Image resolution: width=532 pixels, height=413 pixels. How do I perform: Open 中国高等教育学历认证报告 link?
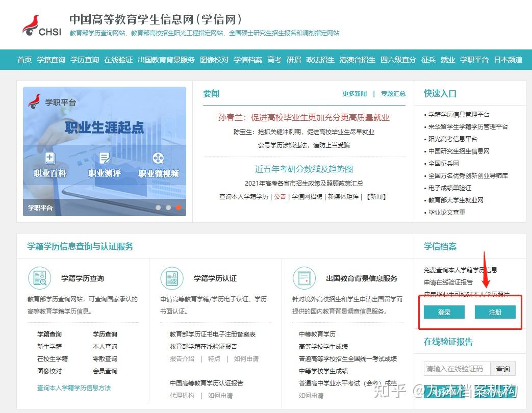click(207, 383)
